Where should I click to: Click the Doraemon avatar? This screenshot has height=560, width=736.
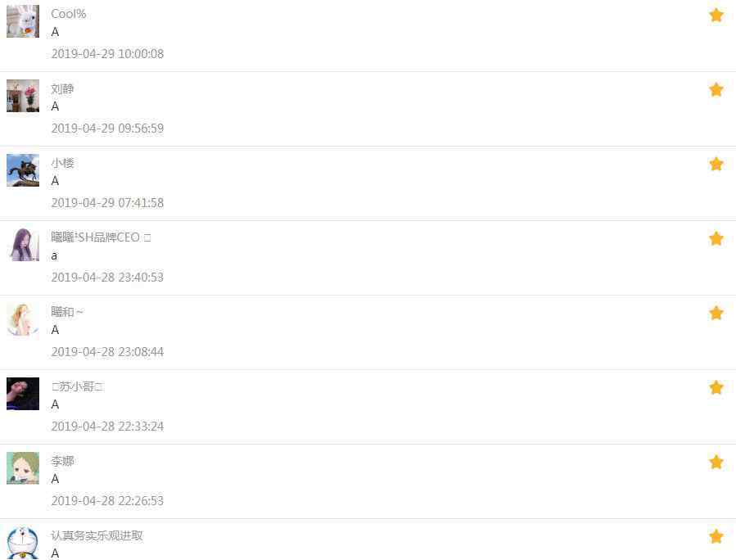coord(23,543)
